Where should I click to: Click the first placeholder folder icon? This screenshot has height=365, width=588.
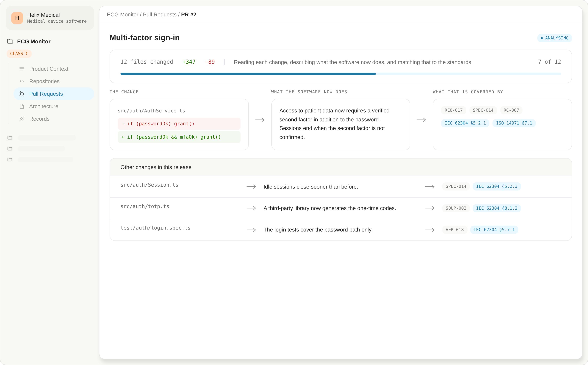click(x=10, y=138)
